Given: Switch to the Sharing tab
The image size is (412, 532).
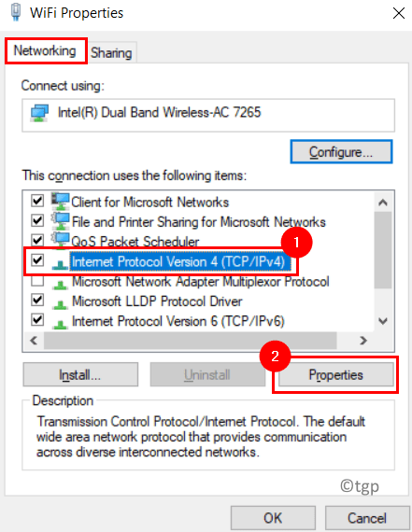Looking at the screenshot, I should tap(111, 53).
